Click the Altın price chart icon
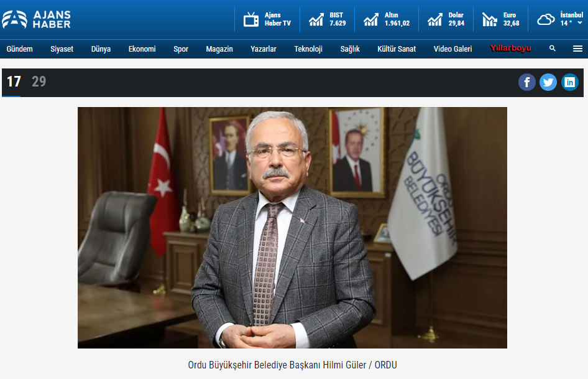The width and height of the screenshot is (588, 379). pyautogui.click(x=371, y=19)
